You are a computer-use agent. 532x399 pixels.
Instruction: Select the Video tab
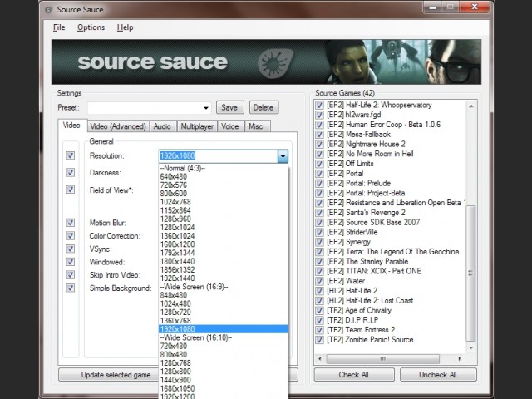tap(71, 126)
